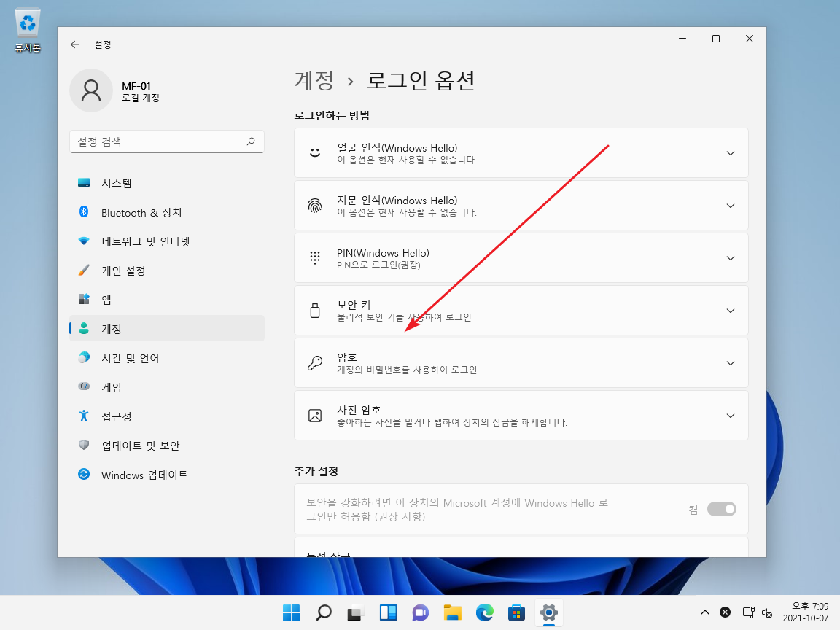Expand PIN(Windows Hello) chevron
The image size is (840, 630).
(730, 258)
